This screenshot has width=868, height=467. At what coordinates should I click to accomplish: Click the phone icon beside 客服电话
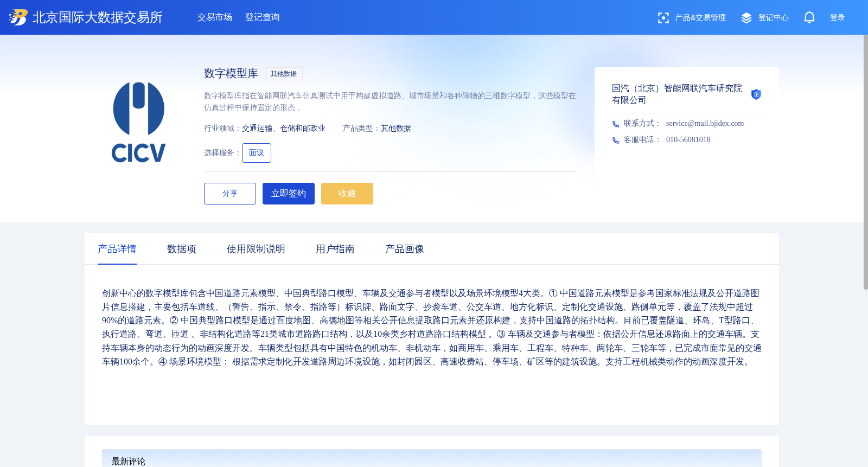coord(615,140)
